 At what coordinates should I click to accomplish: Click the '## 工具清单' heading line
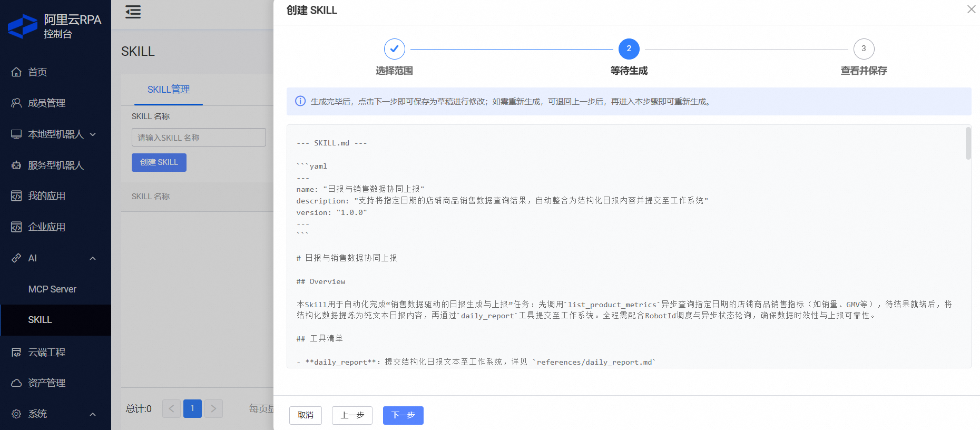click(x=319, y=338)
